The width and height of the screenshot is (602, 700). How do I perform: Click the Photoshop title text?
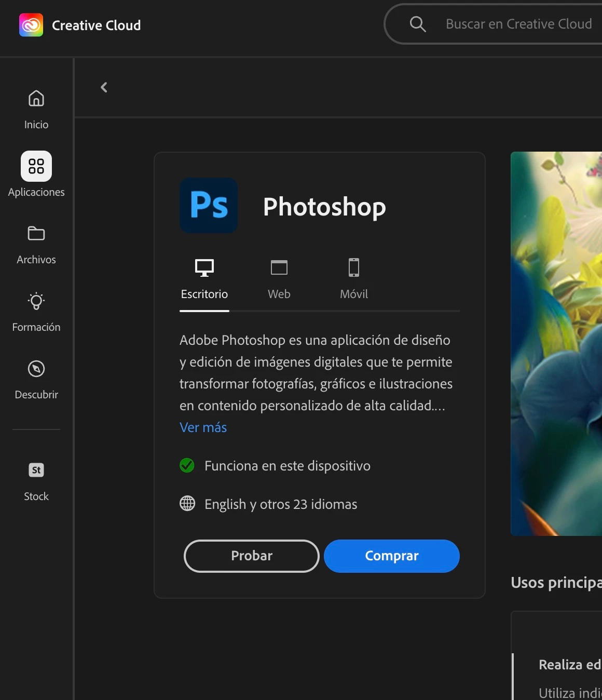324,207
